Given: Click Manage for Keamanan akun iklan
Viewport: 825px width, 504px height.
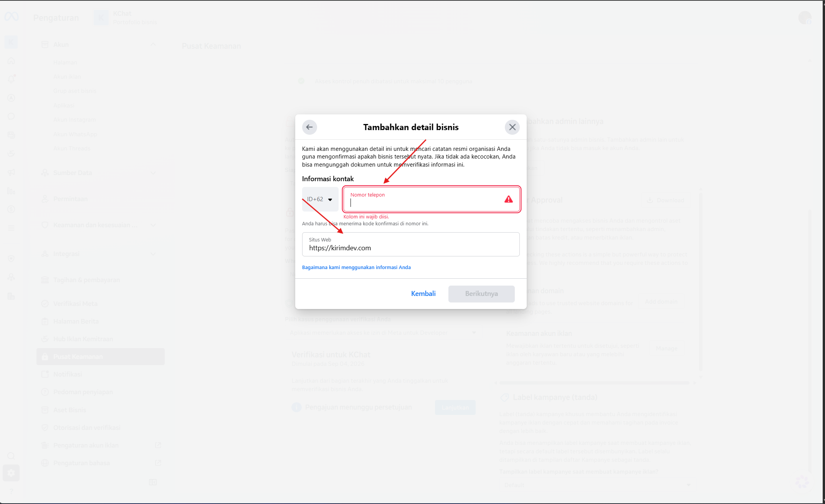Looking at the screenshot, I should [666, 348].
